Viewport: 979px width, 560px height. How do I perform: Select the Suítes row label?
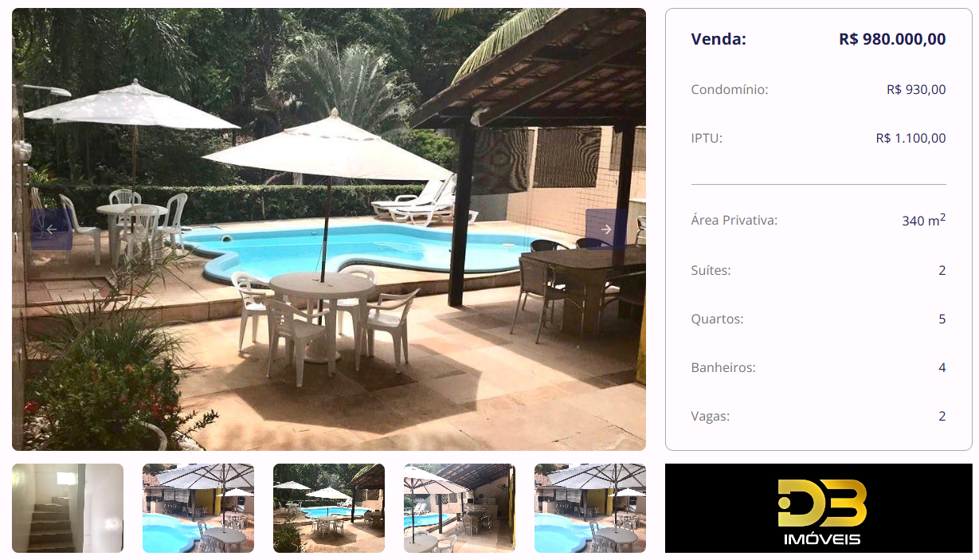pos(711,270)
